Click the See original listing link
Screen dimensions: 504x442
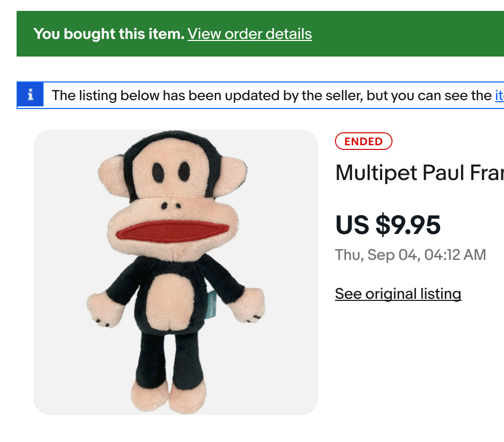[x=398, y=294]
